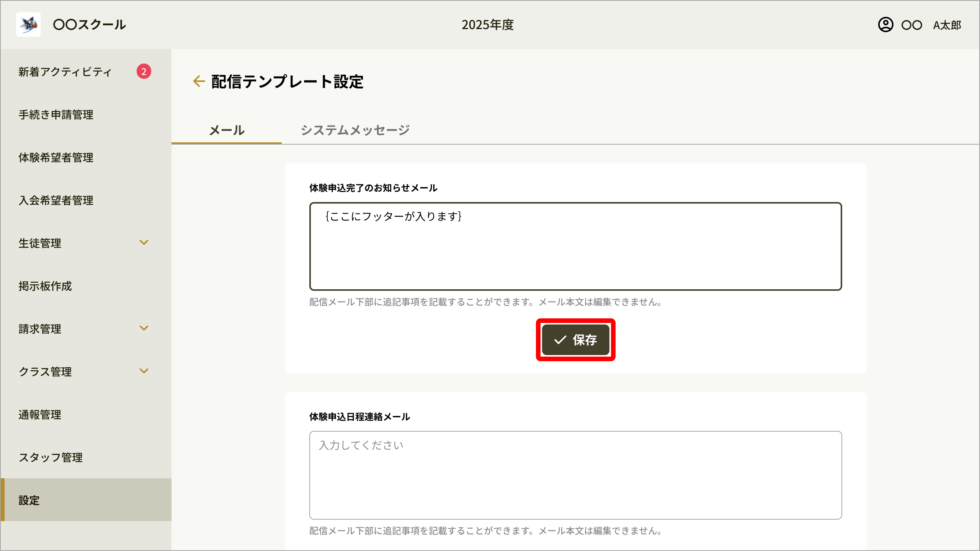980x551 pixels.
Task: Select 設定 in the sidebar
Action: click(86, 500)
